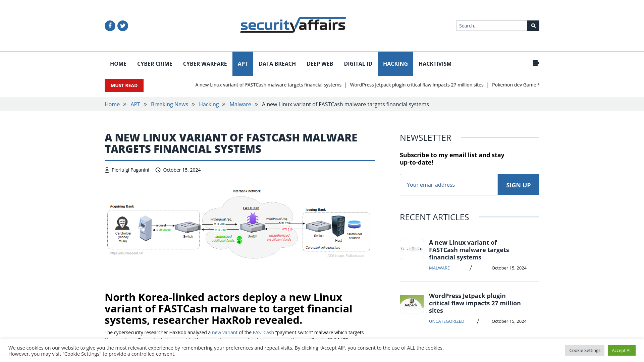The image size is (644, 362).
Task: Click Accept All cookies button
Action: [x=622, y=351]
